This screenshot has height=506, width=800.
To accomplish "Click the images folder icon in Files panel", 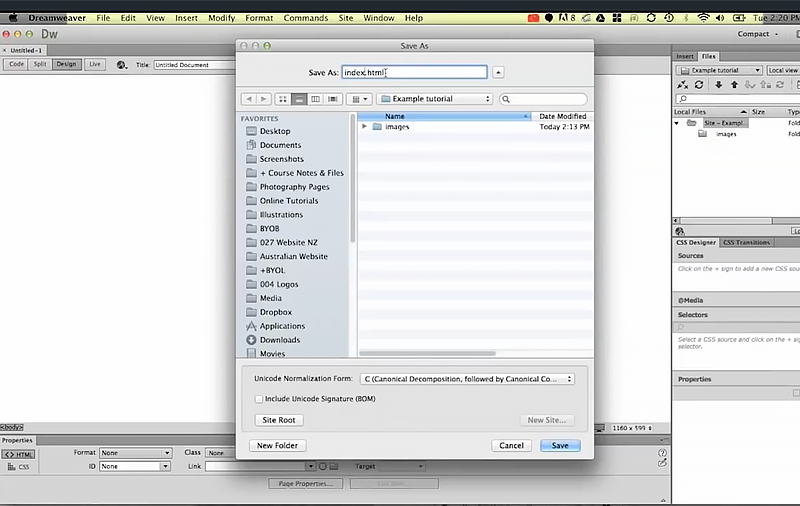I will (x=703, y=134).
